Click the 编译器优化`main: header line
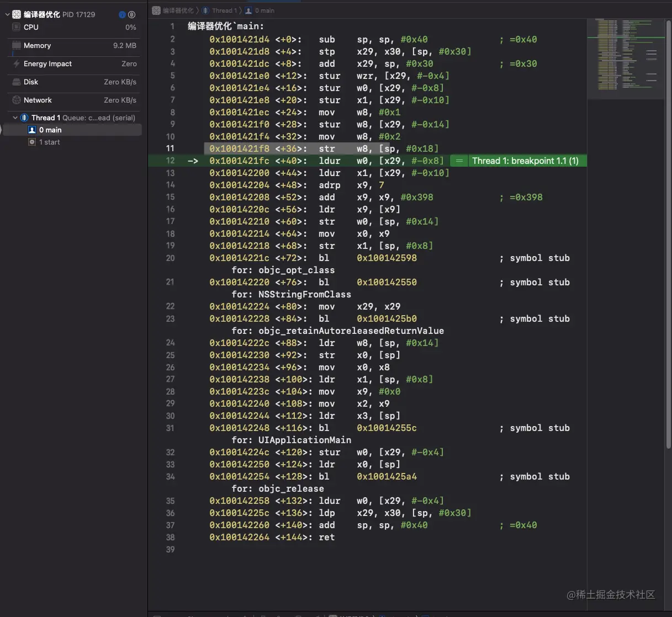Image resolution: width=672 pixels, height=617 pixels. click(226, 26)
